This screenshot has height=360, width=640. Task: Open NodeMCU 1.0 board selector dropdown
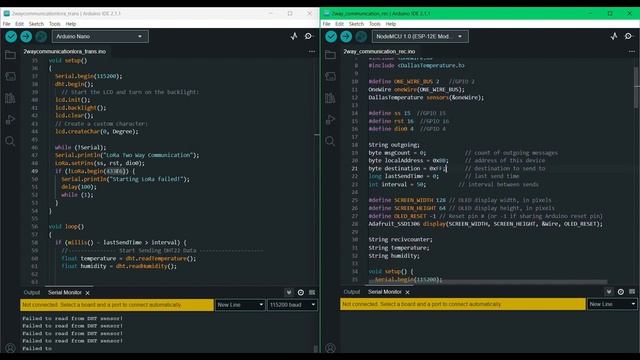pyautogui.click(x=420, y=36)
